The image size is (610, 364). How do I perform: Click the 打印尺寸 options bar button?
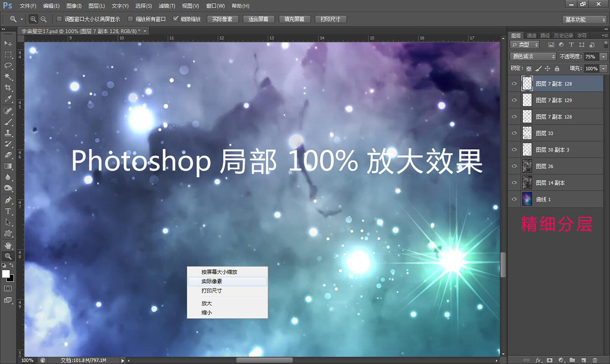pos(330,19)
